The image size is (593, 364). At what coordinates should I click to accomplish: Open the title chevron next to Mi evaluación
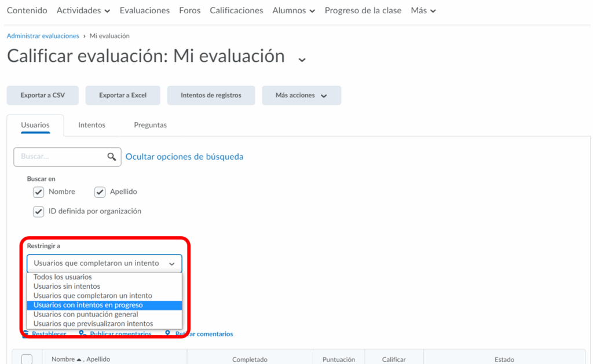click(x=301, y=59)
